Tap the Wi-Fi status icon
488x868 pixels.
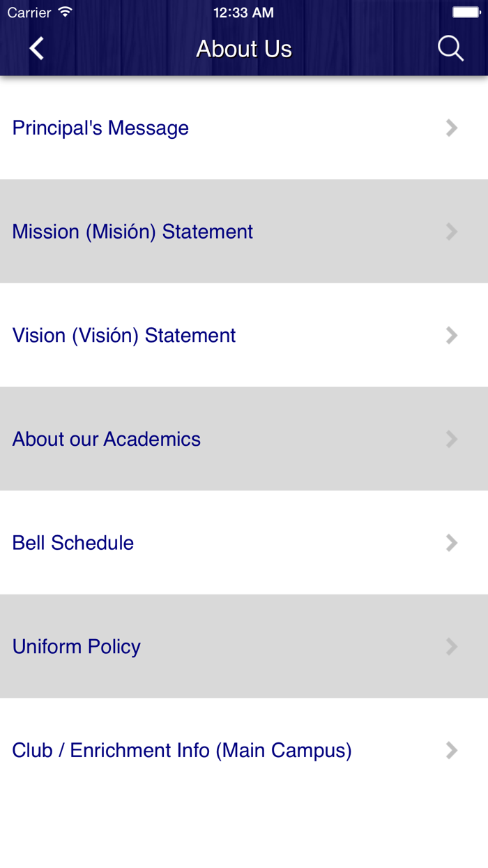[x=66, y=12]
